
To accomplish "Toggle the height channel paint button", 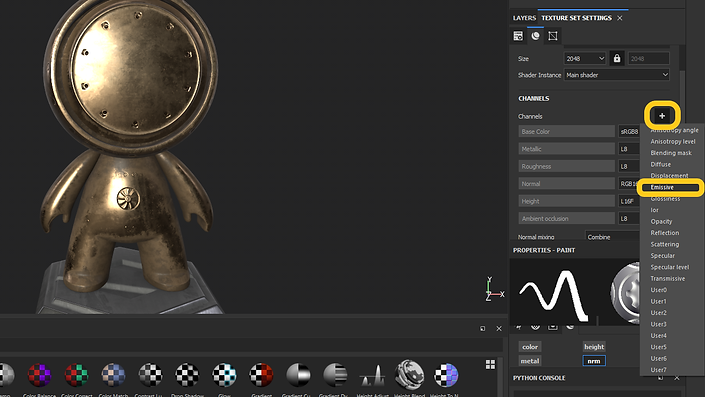I will click(594, 347).
